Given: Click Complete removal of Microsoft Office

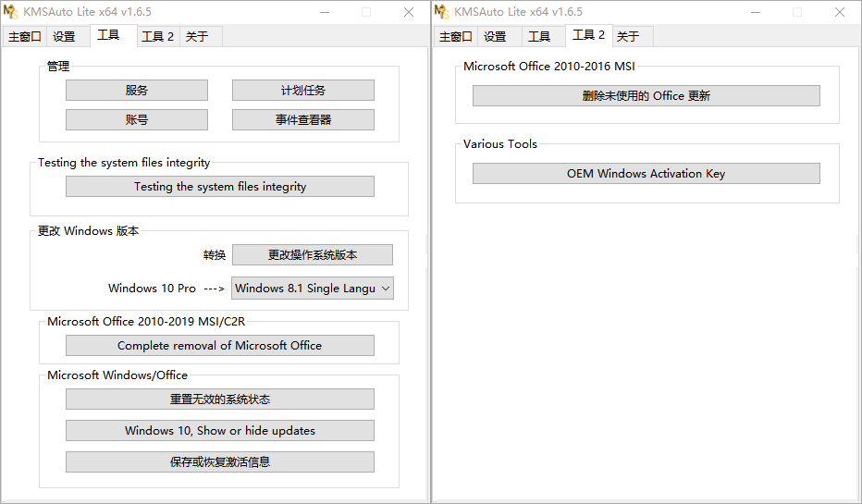Looking at the screenshot, I should (220, 346).
